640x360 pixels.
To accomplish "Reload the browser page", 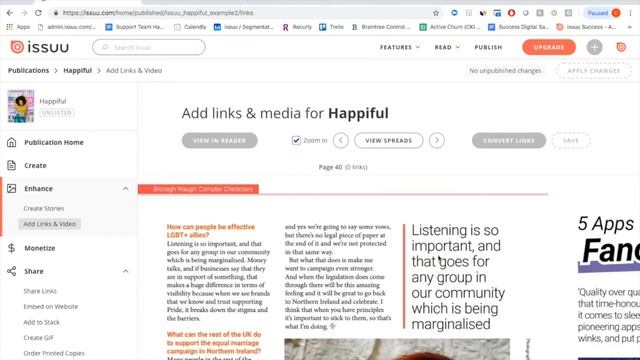I will point(38,13).
